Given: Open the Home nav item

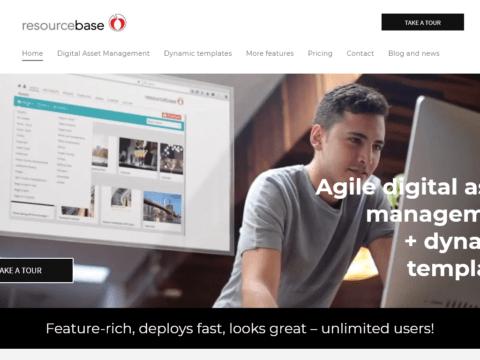Looking at the screenshot, I should click(x=32, y=53).
